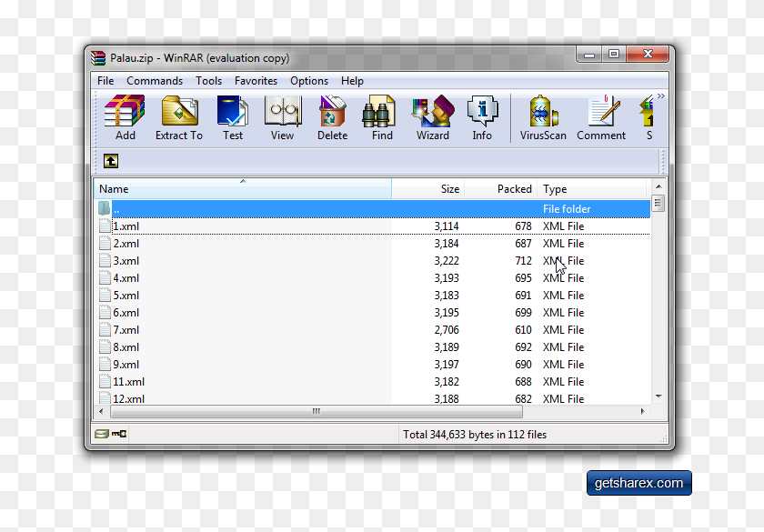Click size value 3,189 of 8.xml
Image resolution: width=764 pixels, height=532 pixels.
point(447,346)
